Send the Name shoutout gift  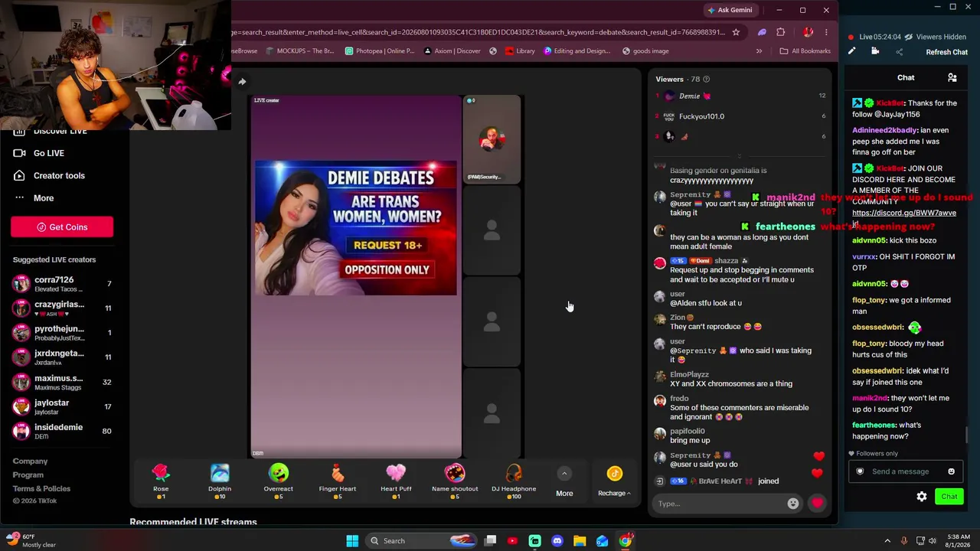coord(455,481)
